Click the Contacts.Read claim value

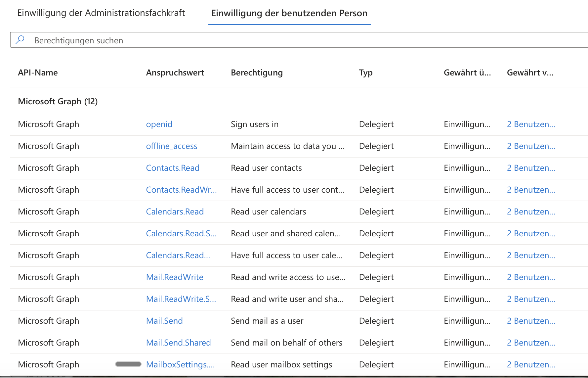[x=173, y=168]
